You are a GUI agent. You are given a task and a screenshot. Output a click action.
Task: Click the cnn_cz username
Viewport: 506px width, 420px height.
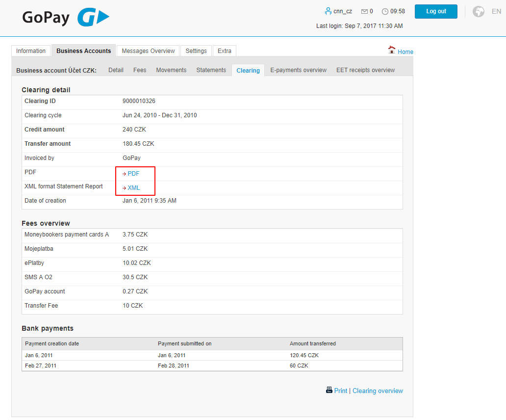coord(343,11)
